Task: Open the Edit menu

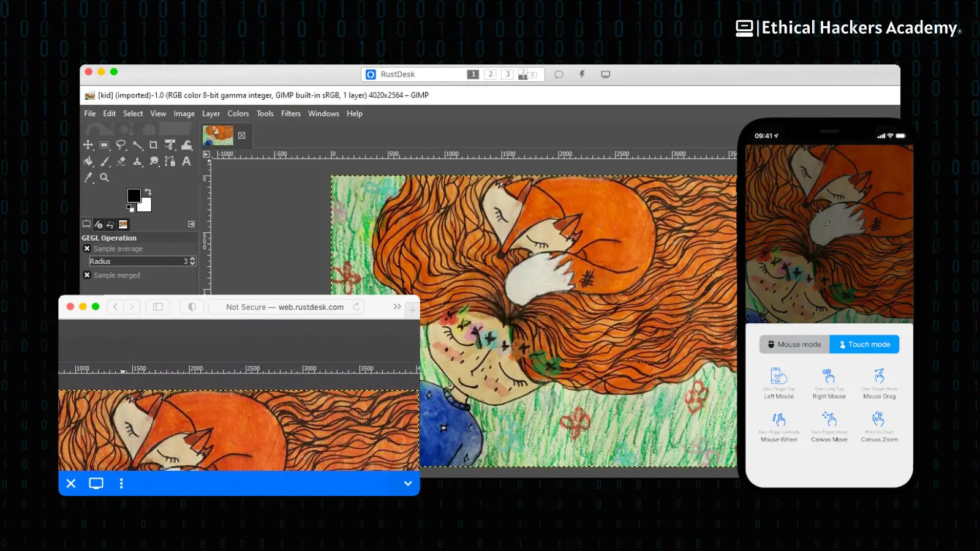Action: tap(109, 114)
